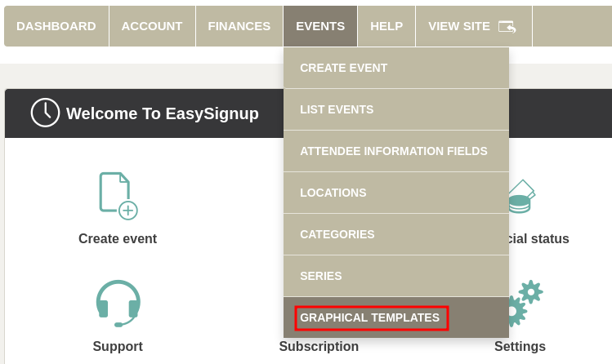Open the Dashboard menu item
Image resolution: width=612 pixels, height=364 pixels.
[56, 26]
